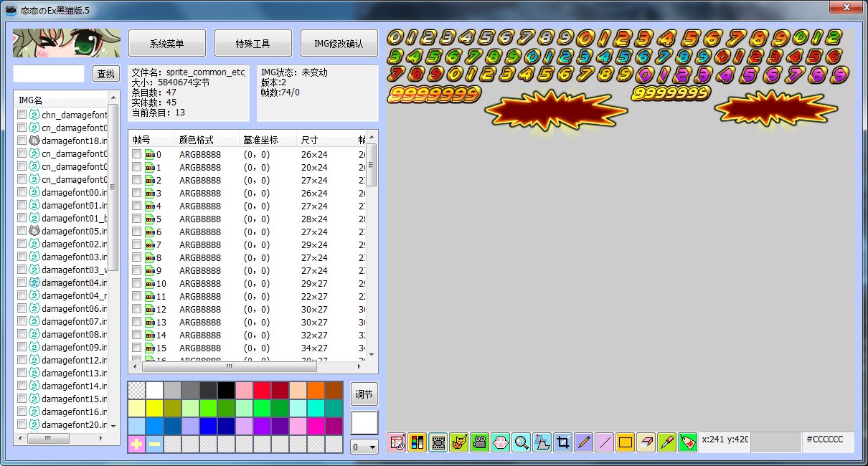Image resolution: width=868 pixels, height=466 pixels.
Task: Click the minus icon in color palette
Action: coord(154,444)
